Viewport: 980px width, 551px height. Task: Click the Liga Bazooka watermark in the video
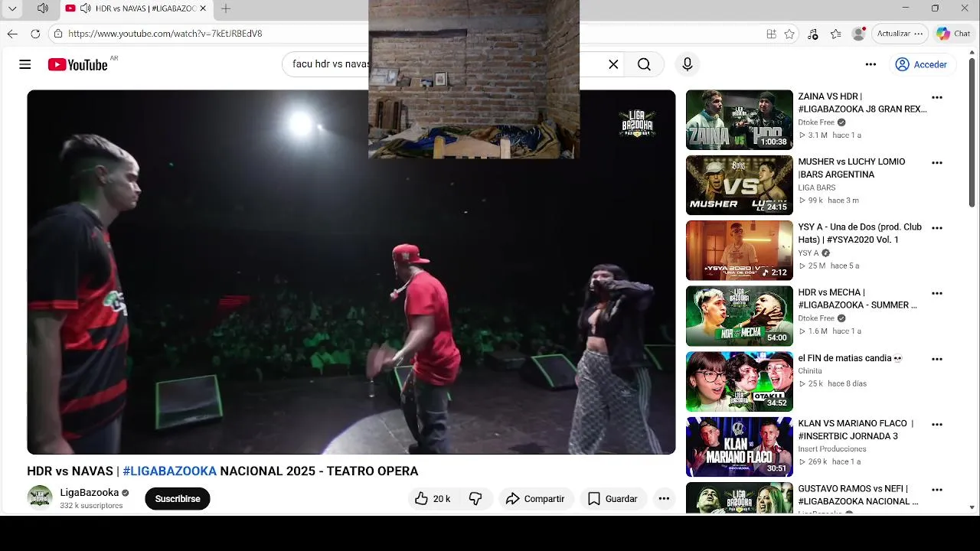pyautogui.click(x=637, y=123)
